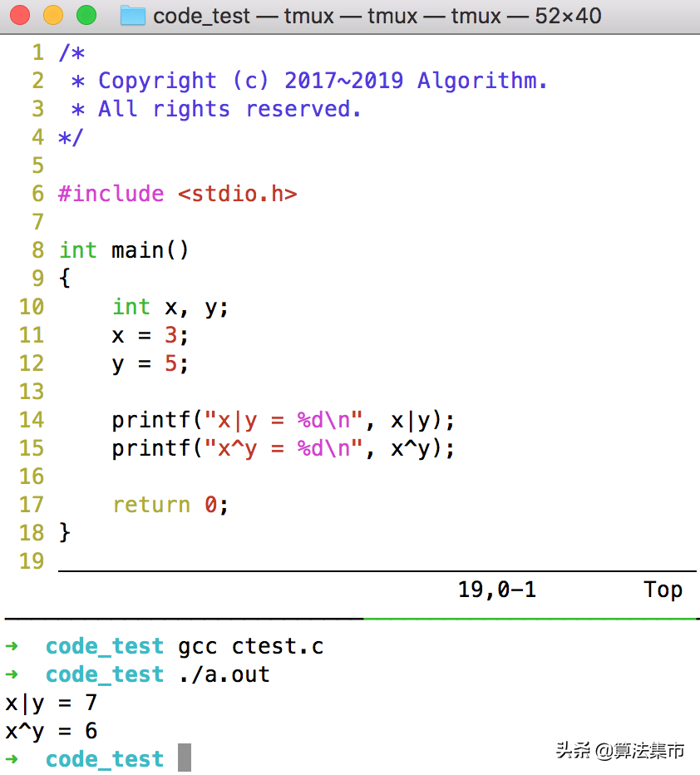
Task: Click the 'return 0;' statement
Action: click(x=170, y=505)
